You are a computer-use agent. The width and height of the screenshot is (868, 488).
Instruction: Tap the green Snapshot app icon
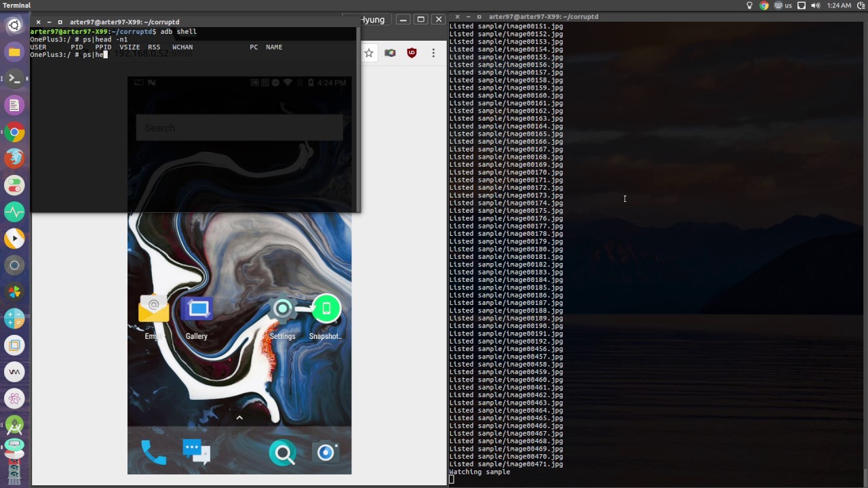(x=325, y=310)
